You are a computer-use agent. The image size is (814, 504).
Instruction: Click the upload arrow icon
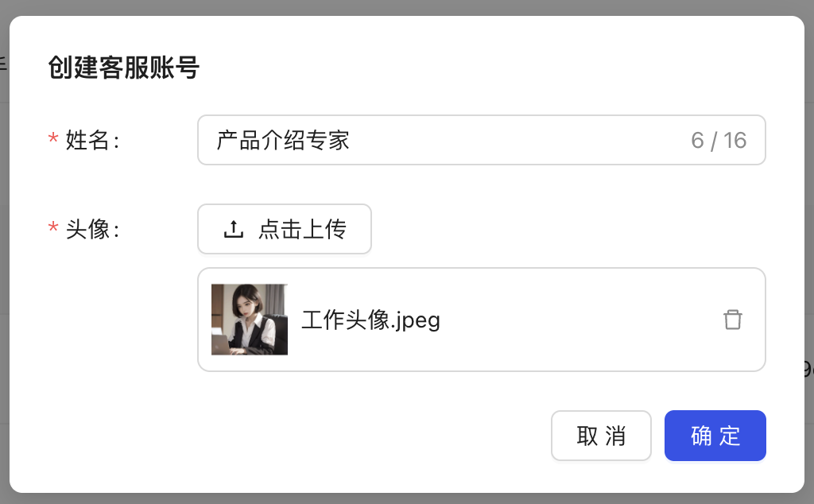coord(233,230)
